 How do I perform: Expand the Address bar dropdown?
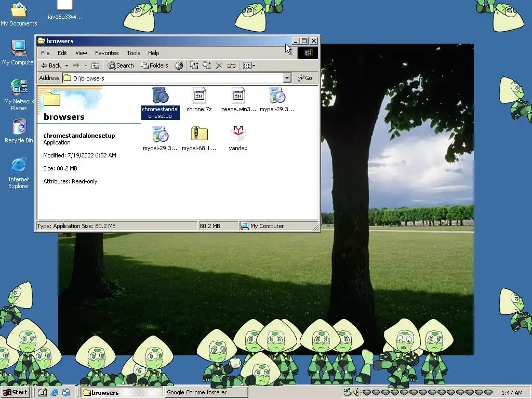[x=287, y=78]
